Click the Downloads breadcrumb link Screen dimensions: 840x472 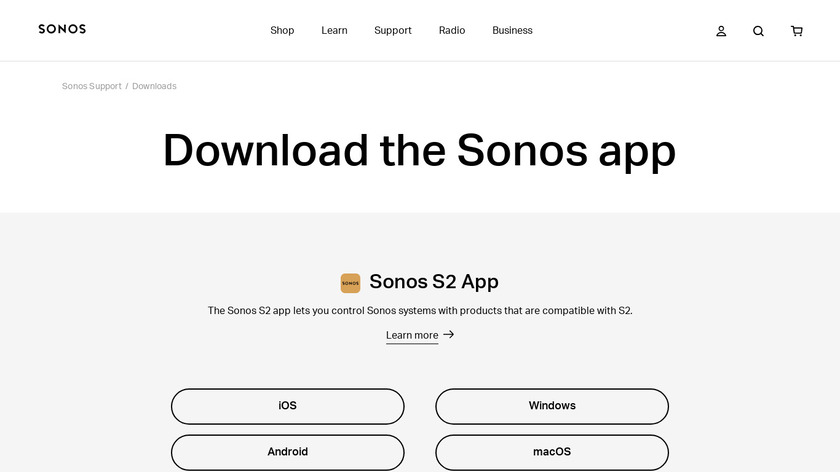(154, 86)
